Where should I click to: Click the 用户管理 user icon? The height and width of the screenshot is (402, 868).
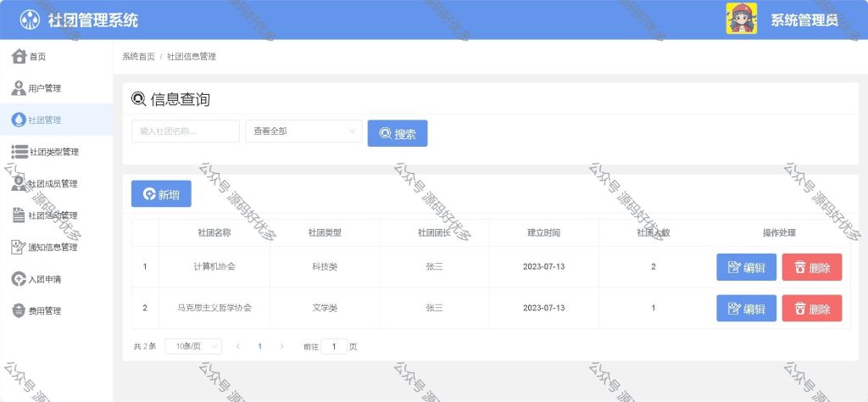click(x=19, y=88)
